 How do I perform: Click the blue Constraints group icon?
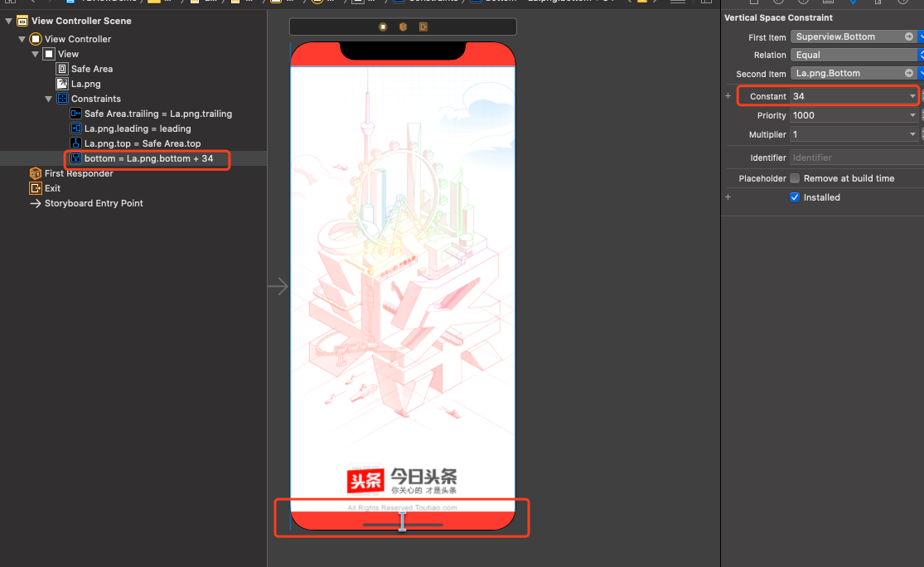pyautogui.click(x=62, y=99)
